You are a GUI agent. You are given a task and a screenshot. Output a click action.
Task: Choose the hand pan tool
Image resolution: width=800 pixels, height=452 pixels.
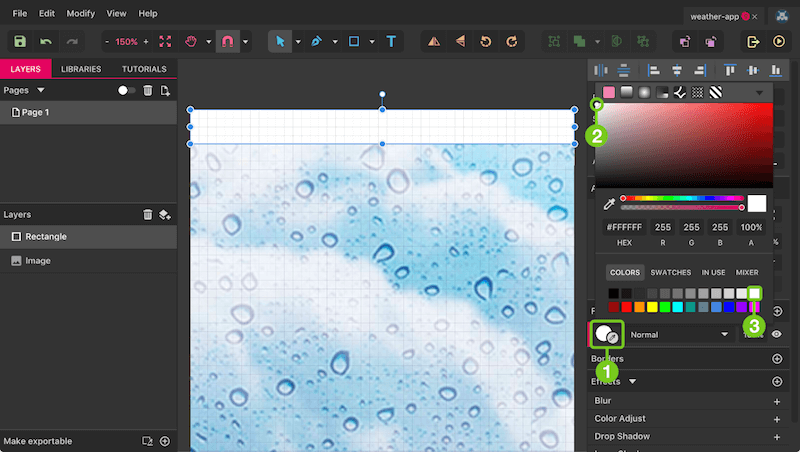click(x=191, y=41)
